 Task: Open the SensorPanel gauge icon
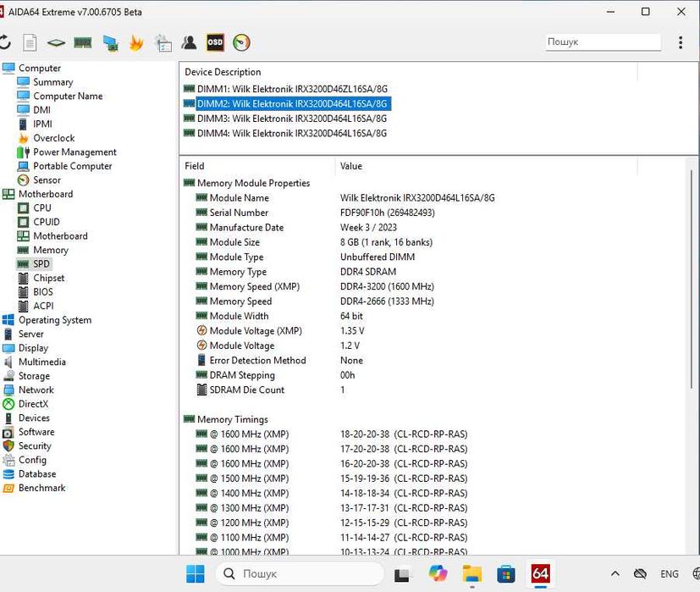(x=241, y=42)
